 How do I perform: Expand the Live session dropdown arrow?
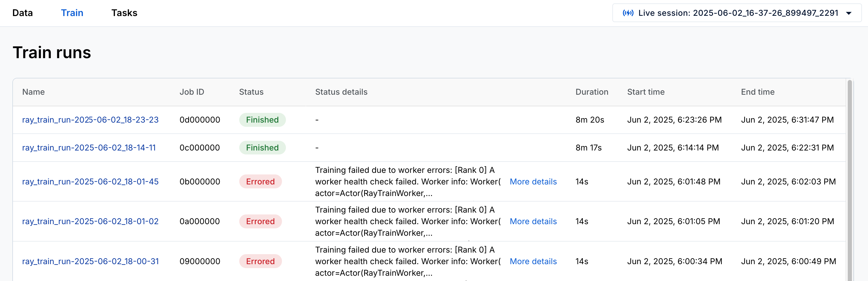click(x=849, y=13)
